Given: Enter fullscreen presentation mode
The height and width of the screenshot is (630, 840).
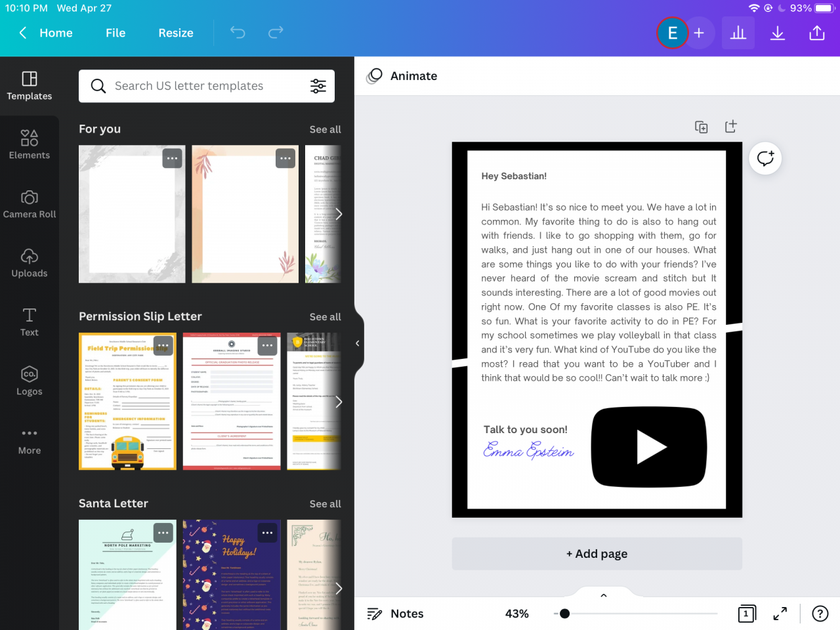Looking at the screenshot, I should (x=780, y=614).
